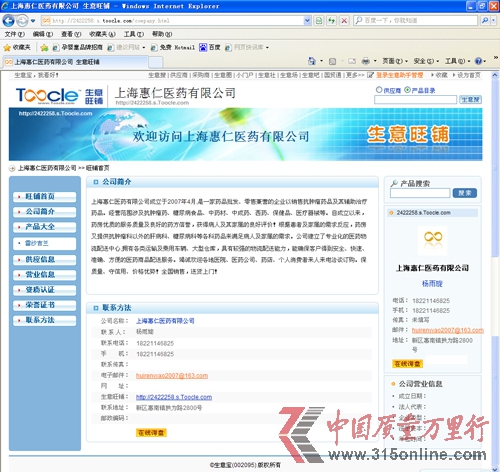Click the Stop loading red X icon

tap(344, 21)
